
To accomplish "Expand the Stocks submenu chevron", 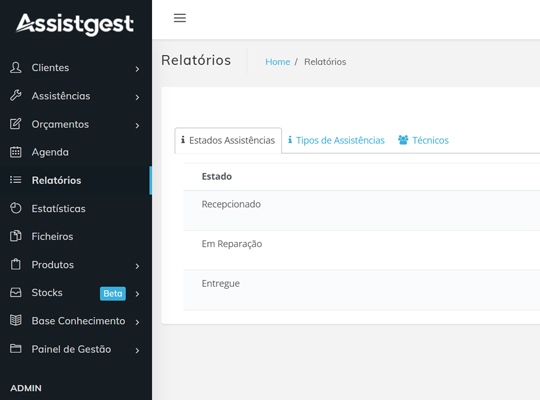I will pyautogui.click(x=137, y=294).
